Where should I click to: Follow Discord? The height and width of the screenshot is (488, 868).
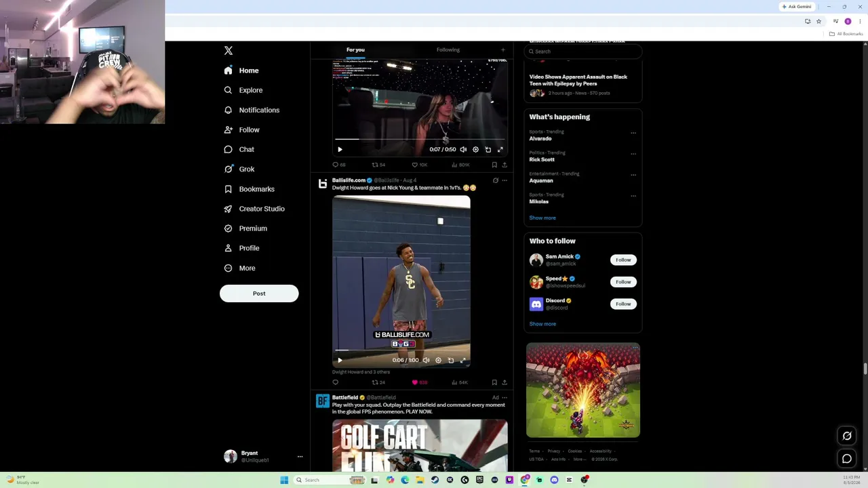coord(623,304)
